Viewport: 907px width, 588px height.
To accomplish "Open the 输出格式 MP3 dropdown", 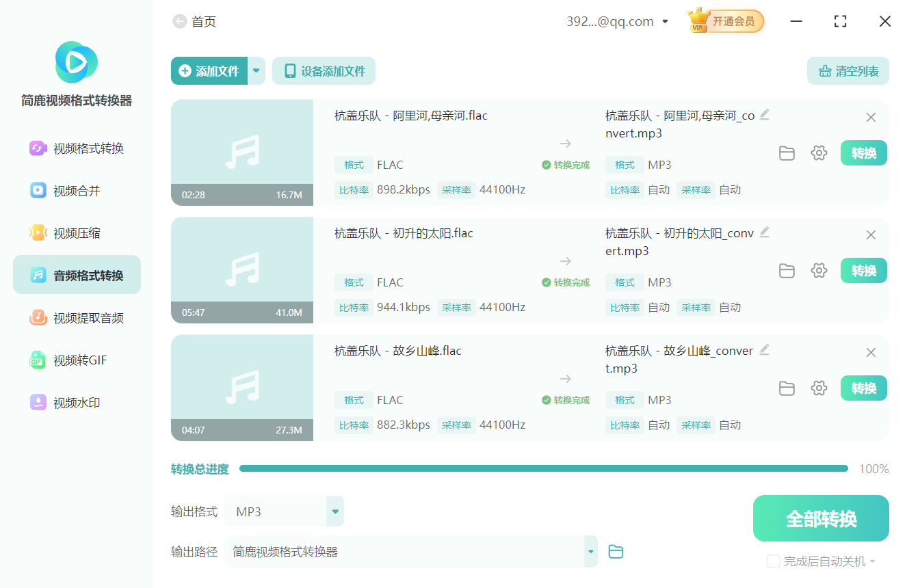I will pyautogui.click(x=334, y=511).
